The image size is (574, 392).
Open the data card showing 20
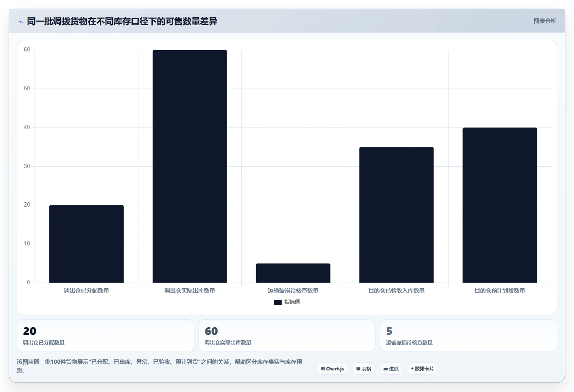[x=106, y=335]
